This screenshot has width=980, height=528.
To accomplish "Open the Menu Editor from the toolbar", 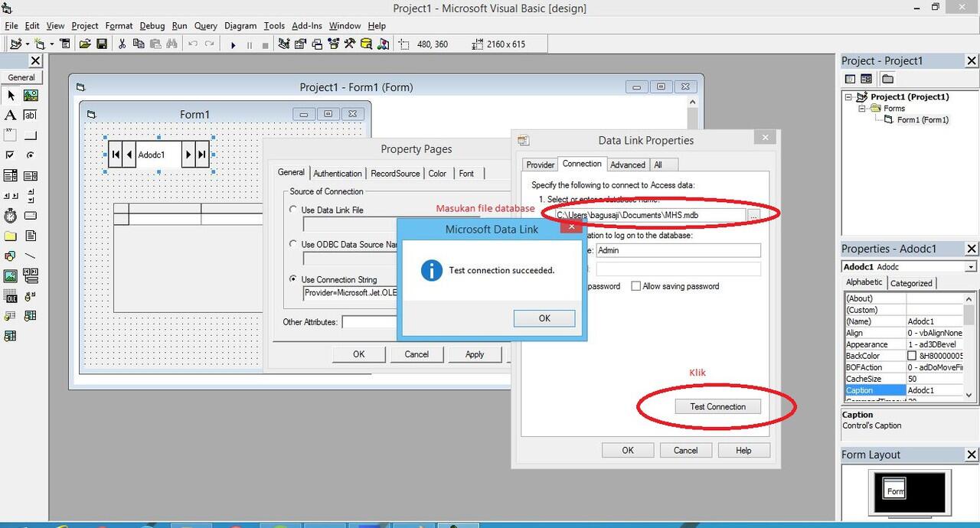I will (x=65, y=44).
